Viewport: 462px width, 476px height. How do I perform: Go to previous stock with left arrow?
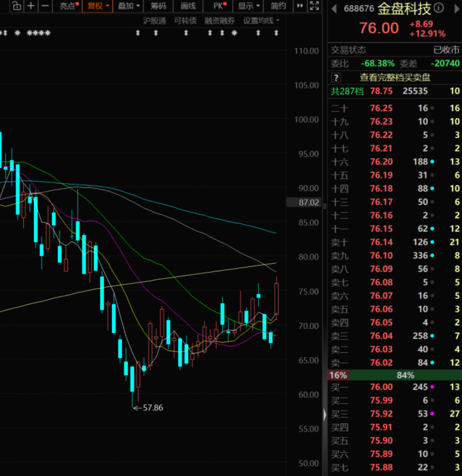334,9
